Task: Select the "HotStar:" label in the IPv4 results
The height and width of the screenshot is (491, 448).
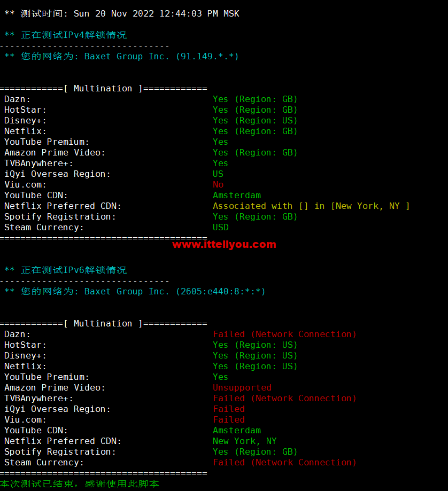Action: click(25, 110)
